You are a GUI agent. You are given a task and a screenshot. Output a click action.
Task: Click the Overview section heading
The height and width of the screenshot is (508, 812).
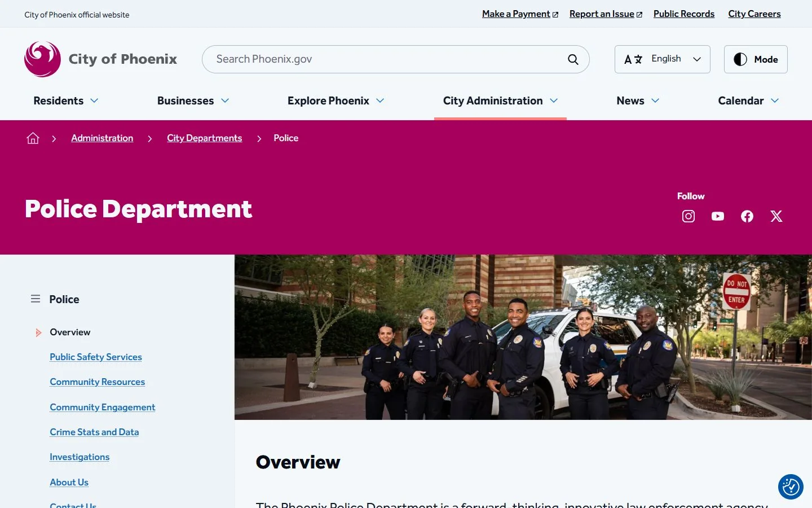coord(298,462)
